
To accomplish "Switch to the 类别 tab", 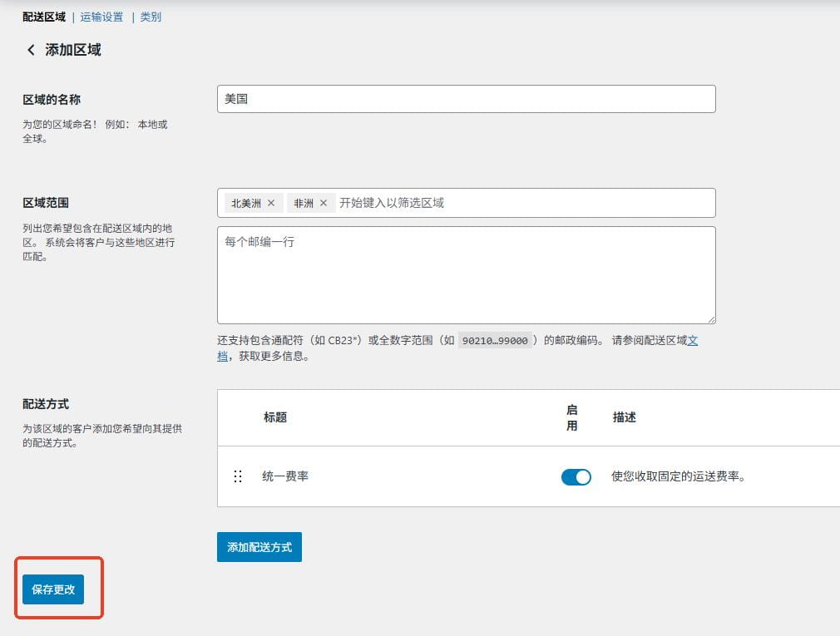I will tap(151, 16).
